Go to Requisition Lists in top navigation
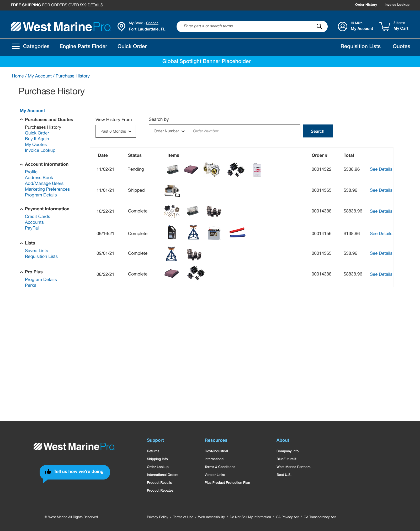The width and height of the screenshot is (420, 531). coord(360,46)
